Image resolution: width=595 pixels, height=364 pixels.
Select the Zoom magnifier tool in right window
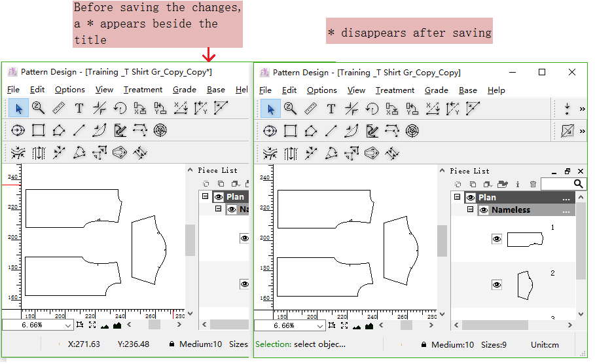(x=291, y=109)
